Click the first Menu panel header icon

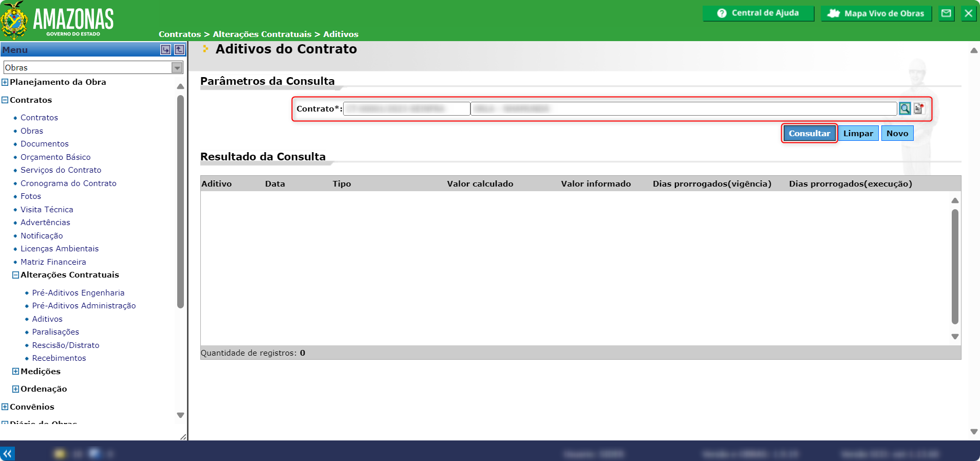tap(165, 50)
